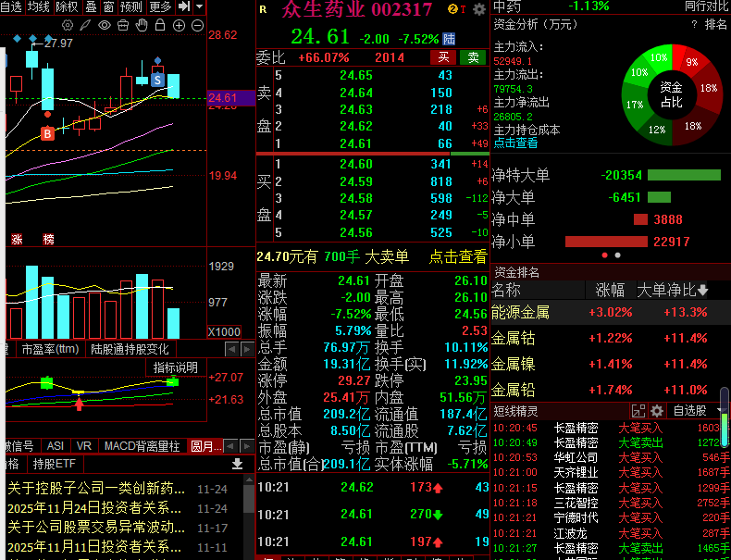
Task: Switch to the VR indicator tab
Action: pos(84,446)
